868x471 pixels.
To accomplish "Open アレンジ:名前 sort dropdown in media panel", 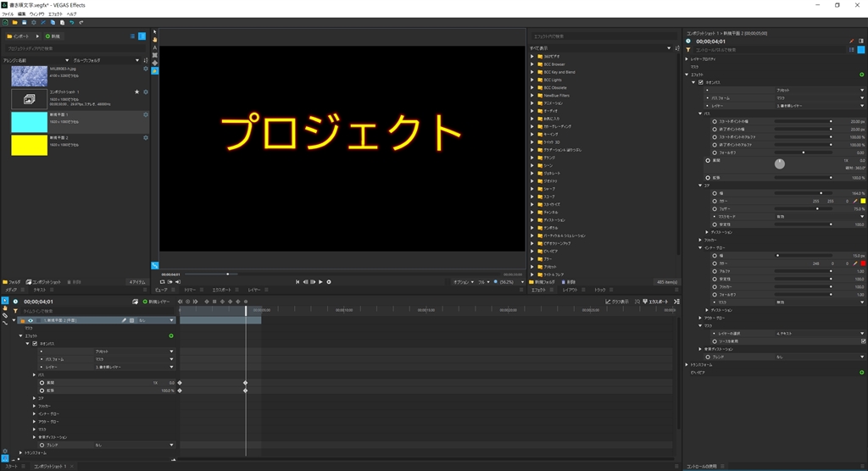I will [36, 60].
